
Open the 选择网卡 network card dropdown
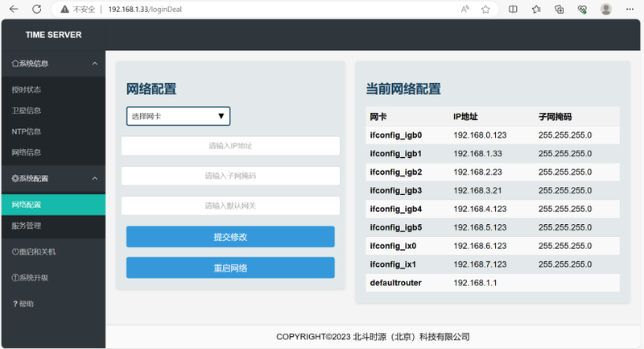[178, 116]
